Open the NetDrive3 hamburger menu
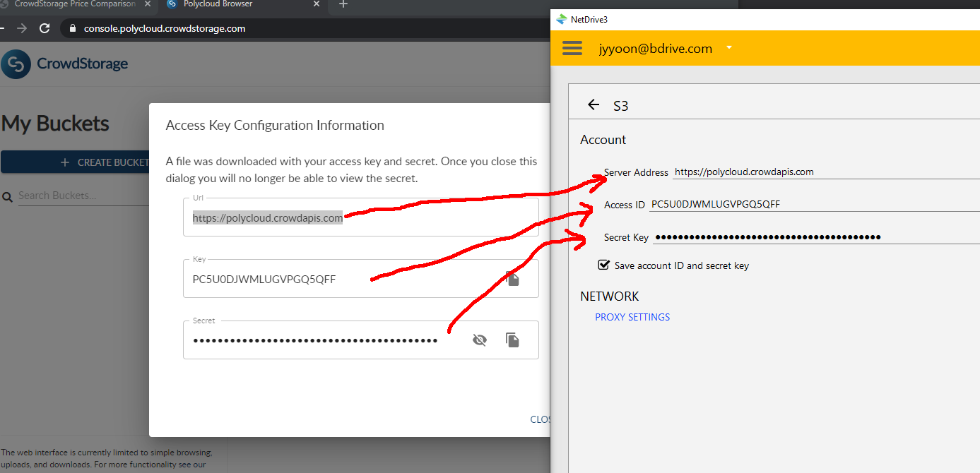The width and height of the screenshot is (980, 473). tap(572, 48)
